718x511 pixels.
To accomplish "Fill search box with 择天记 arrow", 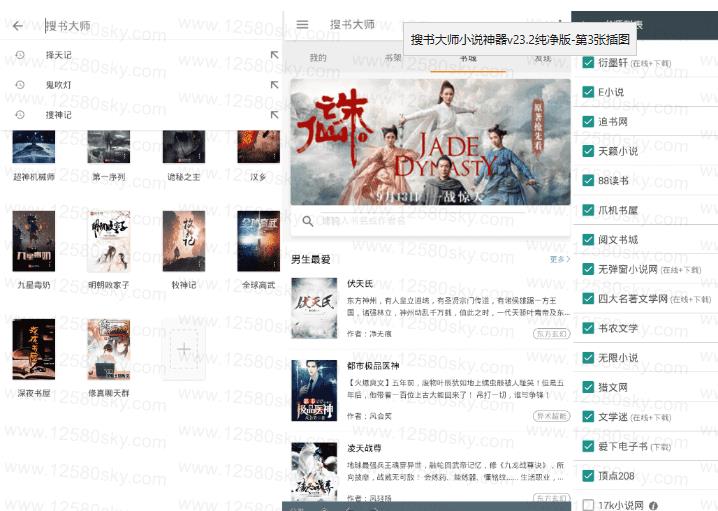I will pyautogui.click(x=274, y=55).
